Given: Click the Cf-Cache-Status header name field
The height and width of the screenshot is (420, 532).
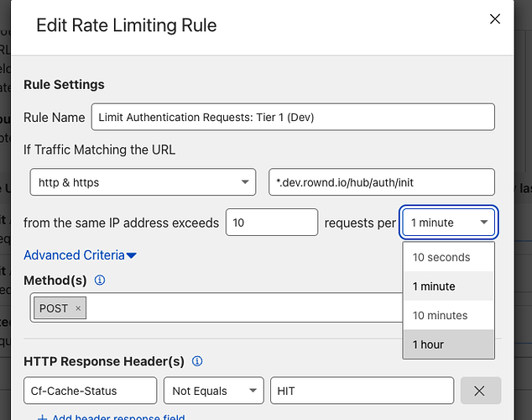Looking at the screenshot, I should tap(90, 391).
